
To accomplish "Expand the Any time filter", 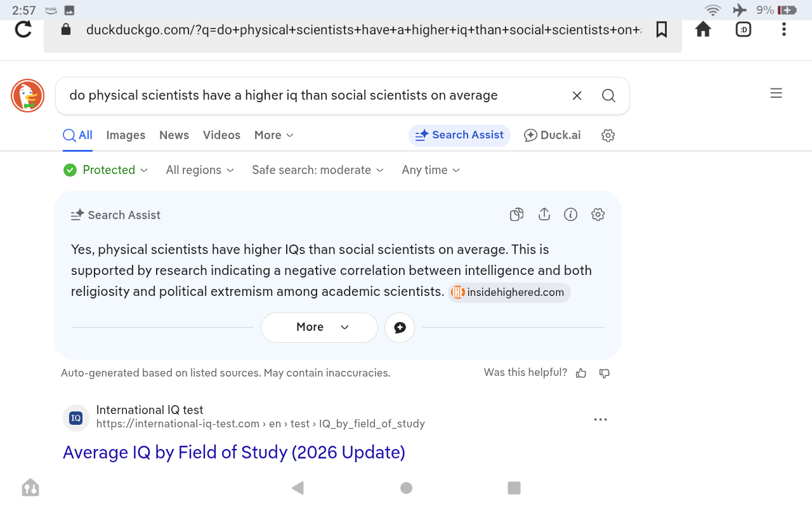I will [x=431, y=170].
